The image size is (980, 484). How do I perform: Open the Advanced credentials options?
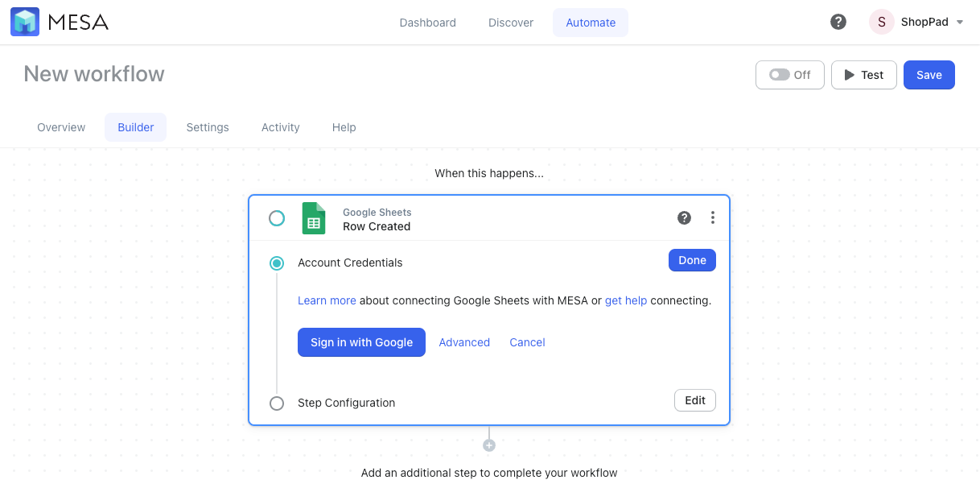464,342
